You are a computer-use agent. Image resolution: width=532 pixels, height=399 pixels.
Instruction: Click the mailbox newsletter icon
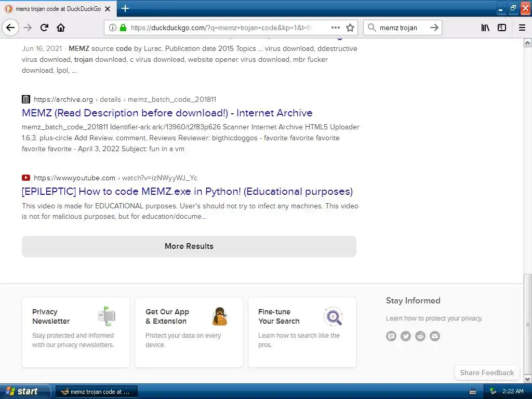tap(107, 316)
